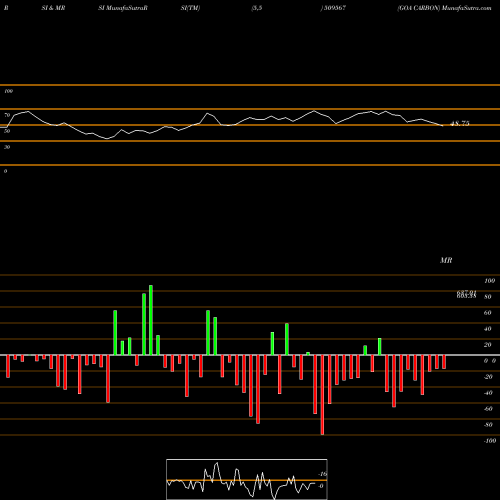
Task: Click the RSI axis label 70
Action: 7,115
